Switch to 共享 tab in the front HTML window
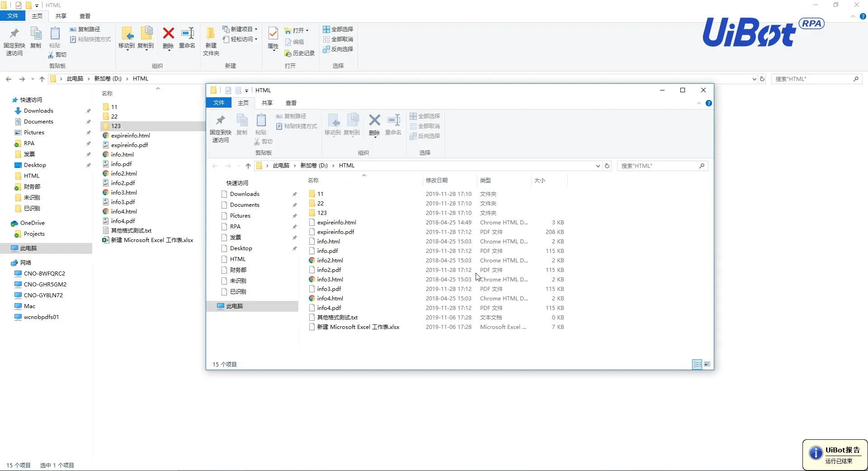868x471 pixels. (267, 103)
